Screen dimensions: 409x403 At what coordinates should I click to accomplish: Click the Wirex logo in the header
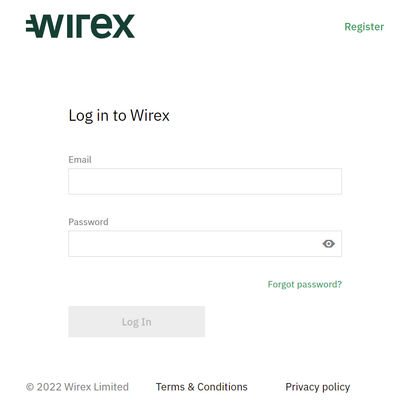point(80,26)
